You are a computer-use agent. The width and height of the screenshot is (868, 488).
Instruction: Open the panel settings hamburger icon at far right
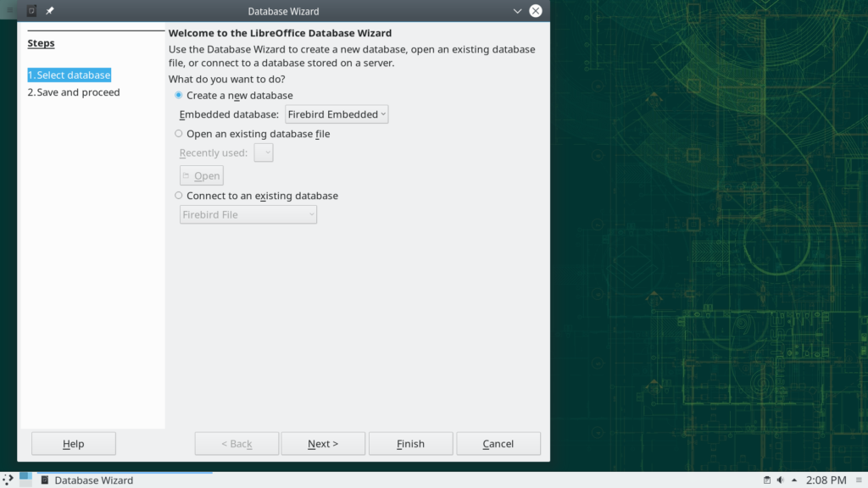click(859, 480)
